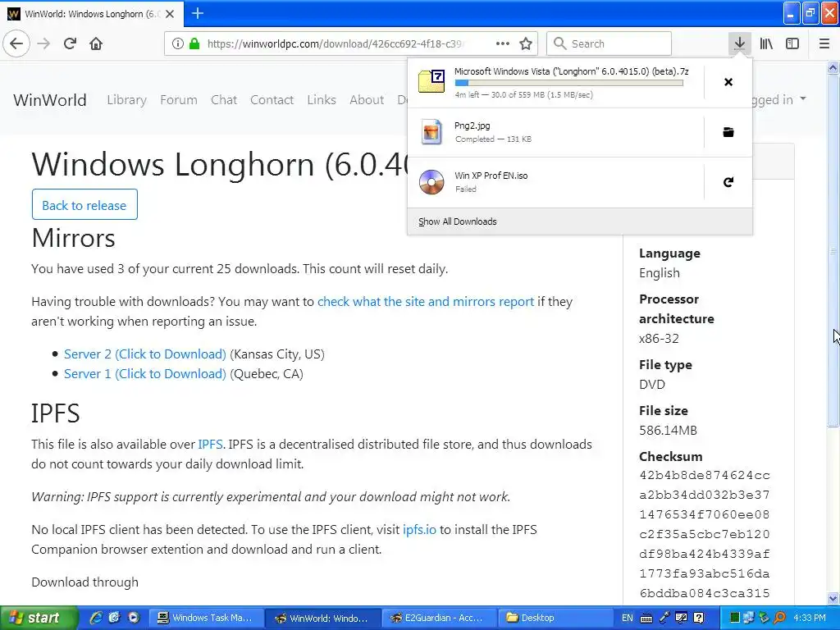Click the 4:33 PM clock

coord(810,618)
